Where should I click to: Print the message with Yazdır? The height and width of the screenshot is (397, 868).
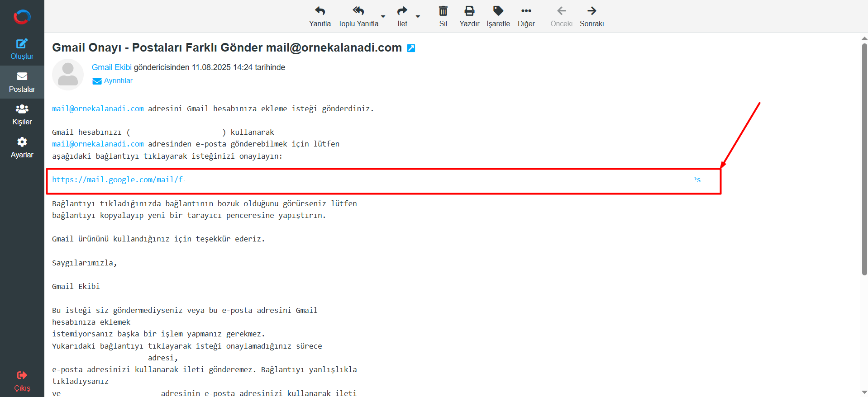point(469,17)
